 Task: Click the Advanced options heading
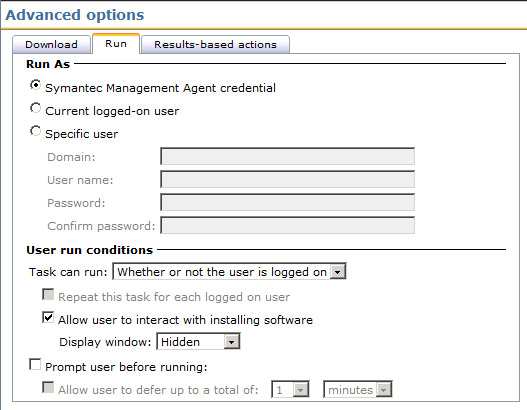(75, 15)
